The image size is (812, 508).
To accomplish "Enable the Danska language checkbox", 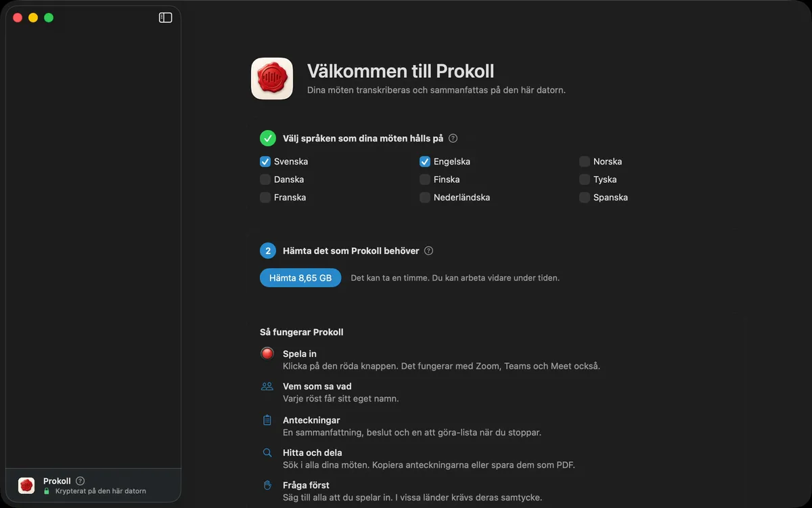I will [265, 179].
